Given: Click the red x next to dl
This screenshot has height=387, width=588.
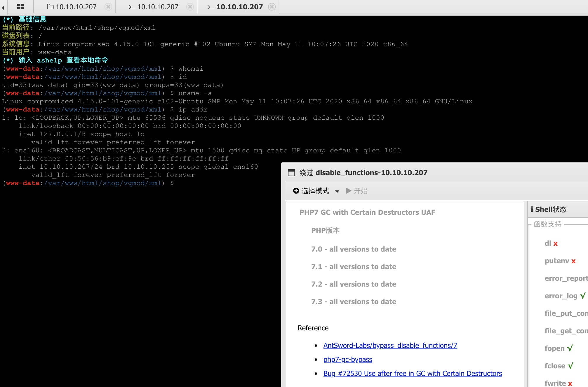Looking at the screenshot, I should (x=555, y=244).
